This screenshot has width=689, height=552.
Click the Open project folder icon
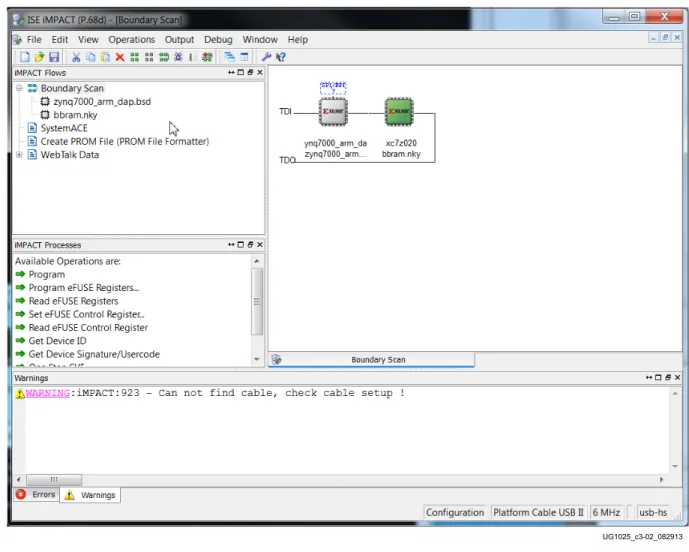click(x=39, y=57)
